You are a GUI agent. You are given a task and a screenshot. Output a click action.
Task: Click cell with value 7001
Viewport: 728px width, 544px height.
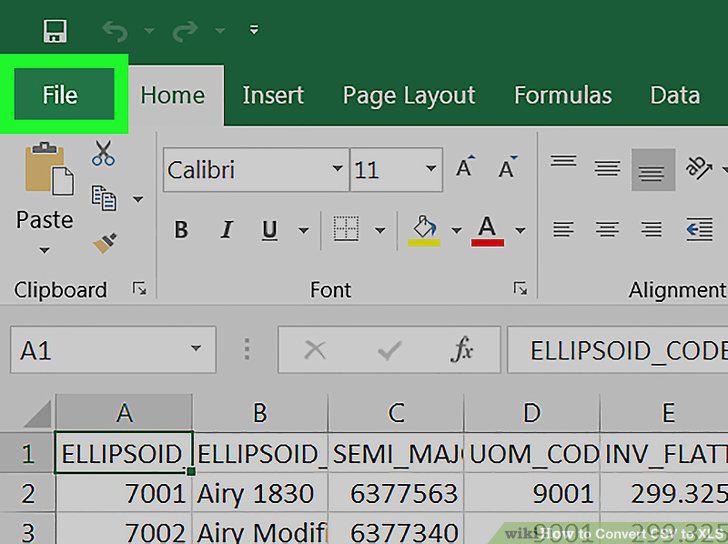124,493
